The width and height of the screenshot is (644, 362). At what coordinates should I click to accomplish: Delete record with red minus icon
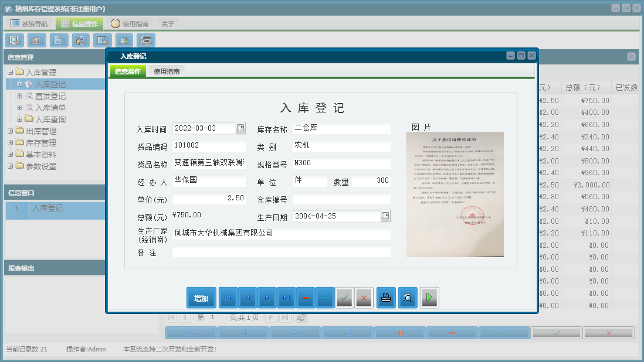[x=305, y=298]
